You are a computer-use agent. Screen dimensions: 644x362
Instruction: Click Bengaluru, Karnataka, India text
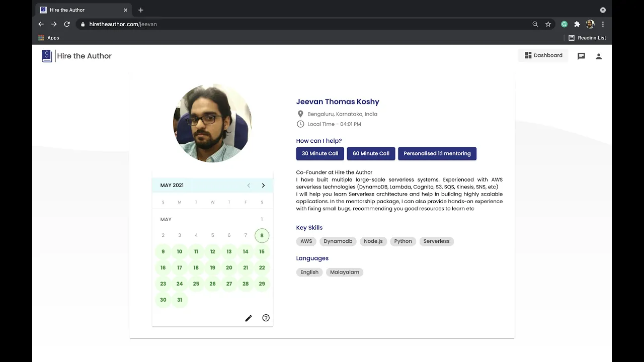(343, 114)
